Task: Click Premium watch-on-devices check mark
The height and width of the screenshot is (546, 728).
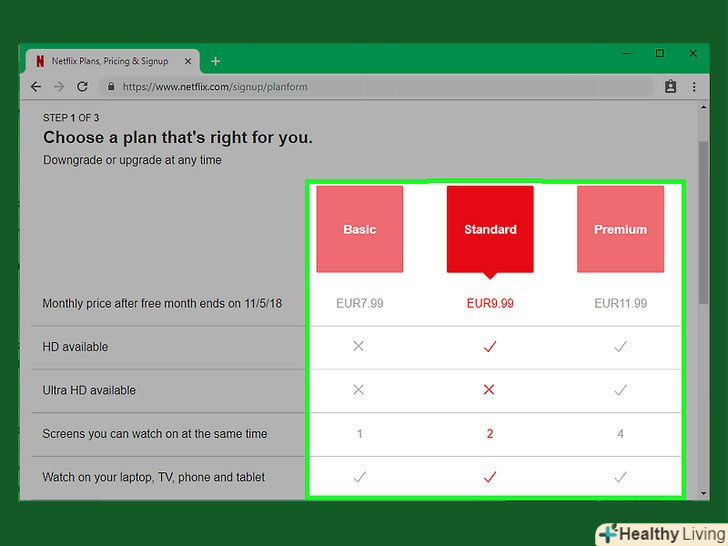Action: click(620, 477)
